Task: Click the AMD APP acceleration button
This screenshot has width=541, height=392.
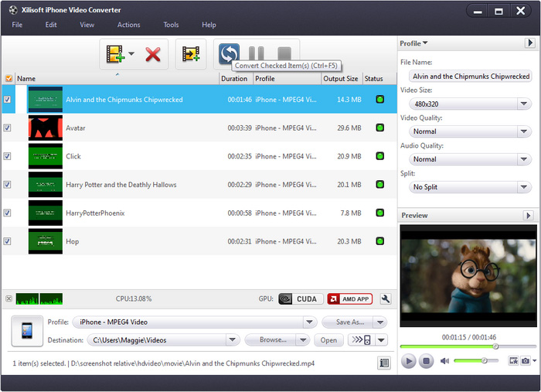Action: pyautogui.click(x=351, y=299)
